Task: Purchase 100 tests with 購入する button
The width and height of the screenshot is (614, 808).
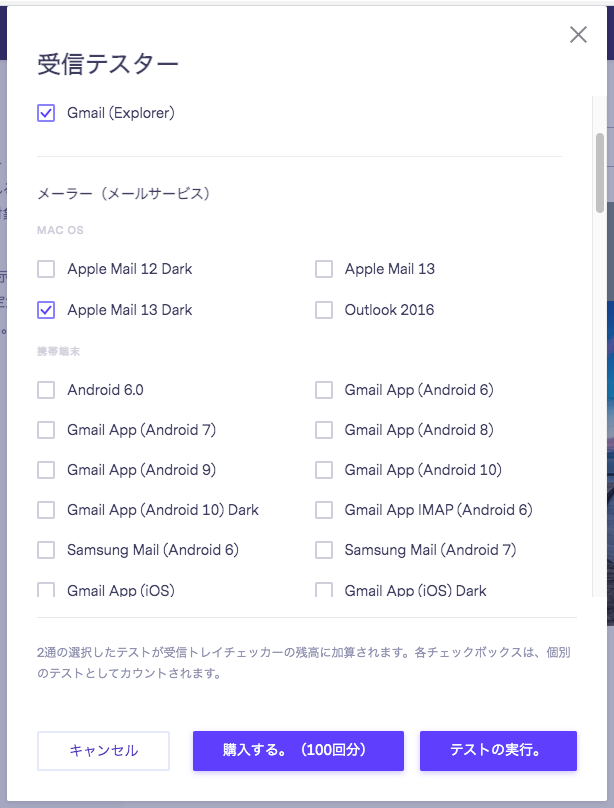Action: (x=297, y=751)
